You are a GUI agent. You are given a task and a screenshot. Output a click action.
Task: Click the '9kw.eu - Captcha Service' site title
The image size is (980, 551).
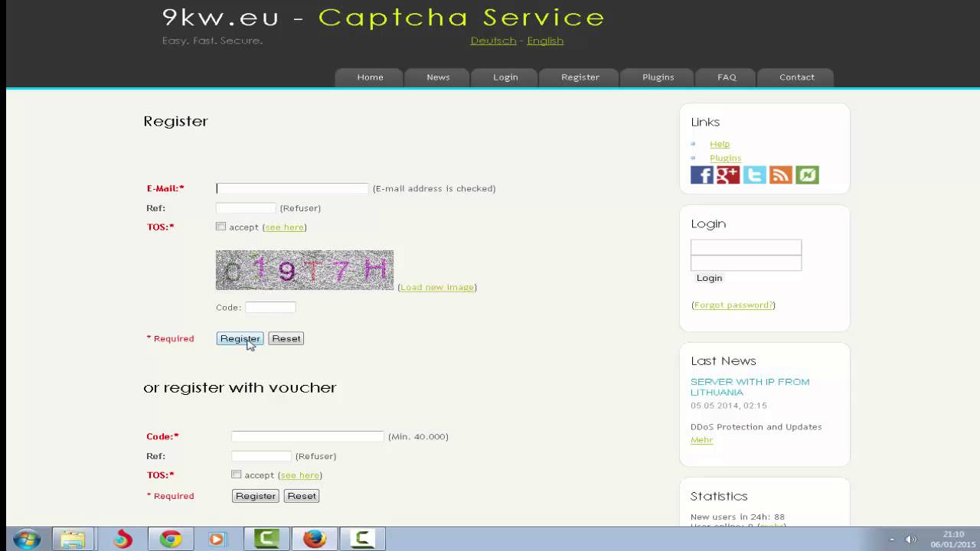[x=384, y=18]
